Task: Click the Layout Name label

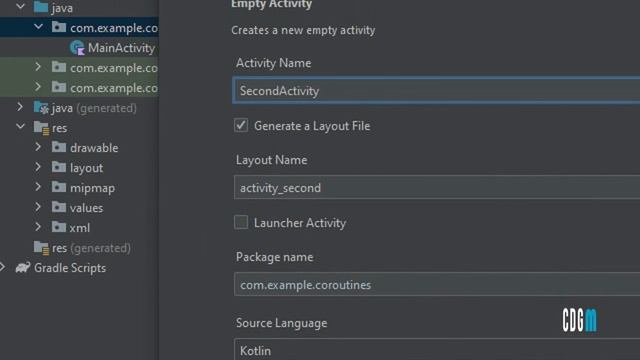Action: click(x=271, y=160)
